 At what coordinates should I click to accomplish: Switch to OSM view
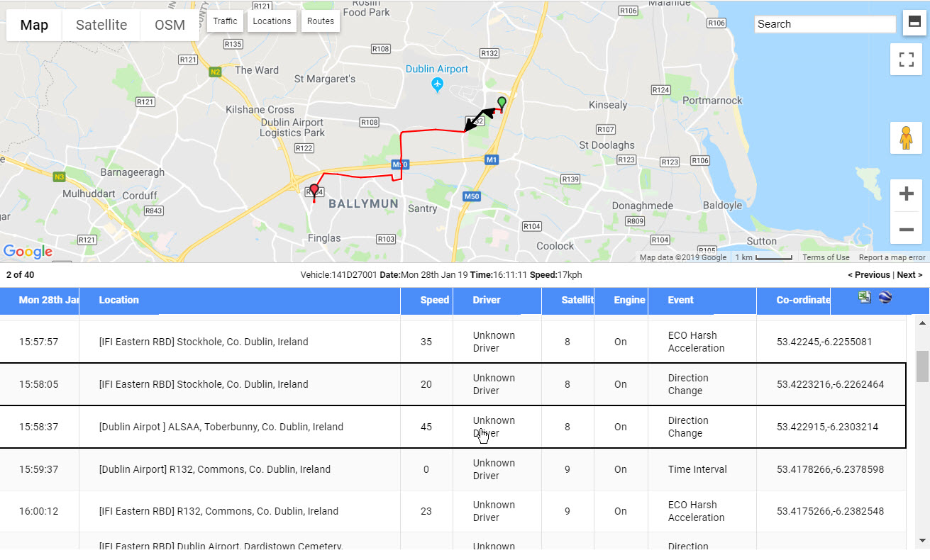170,26
